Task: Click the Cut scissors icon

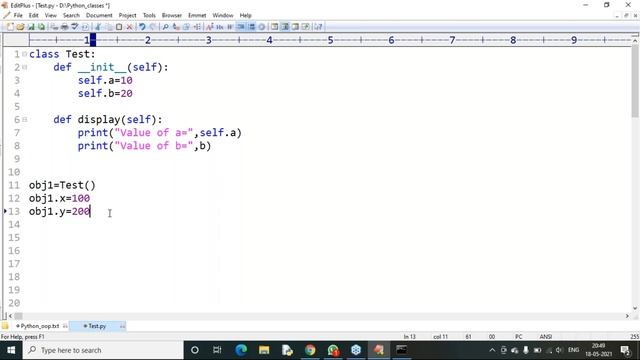Action: (98, 27)
